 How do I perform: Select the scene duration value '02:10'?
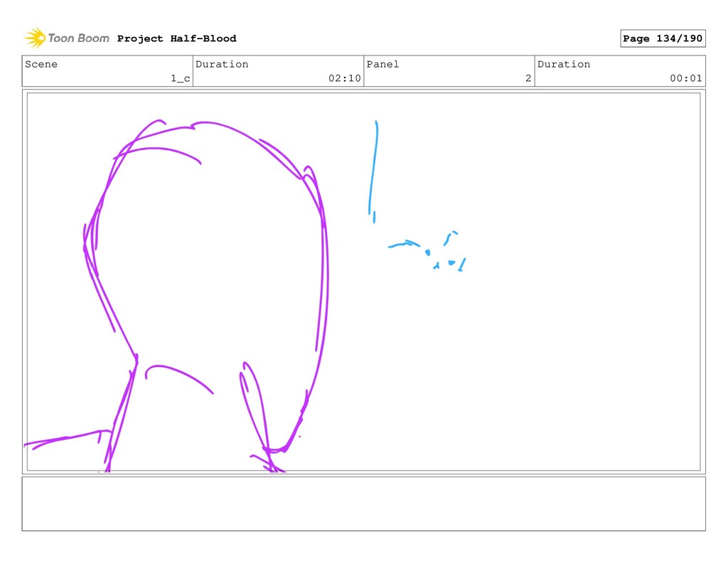345,78
